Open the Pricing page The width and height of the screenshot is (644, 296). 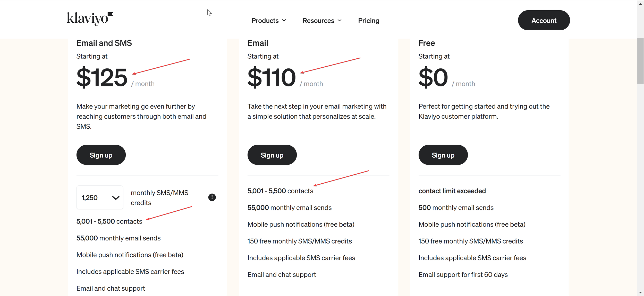click(x=369, y=21)
